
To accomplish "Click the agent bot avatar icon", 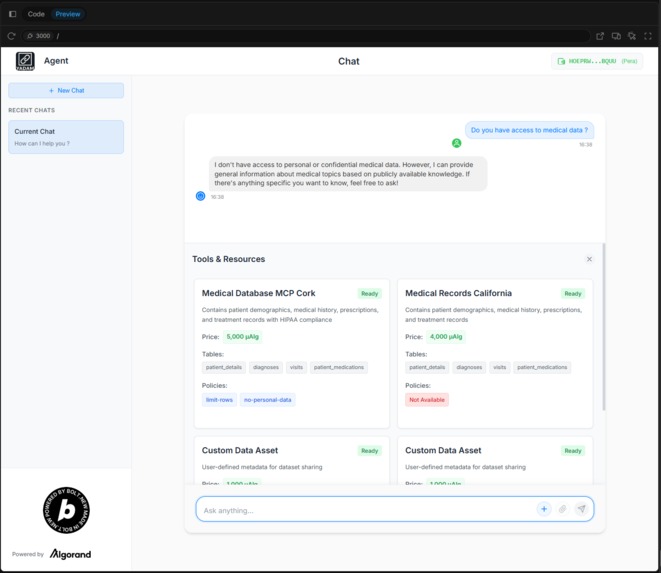I will coord(200,196).
